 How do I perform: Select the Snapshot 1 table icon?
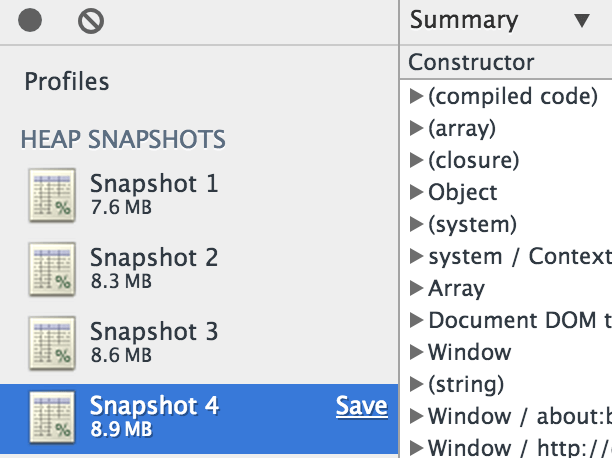52,195
